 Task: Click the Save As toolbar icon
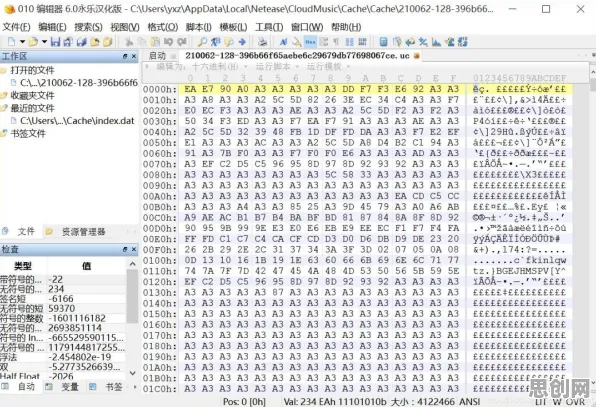pos(68,42)
